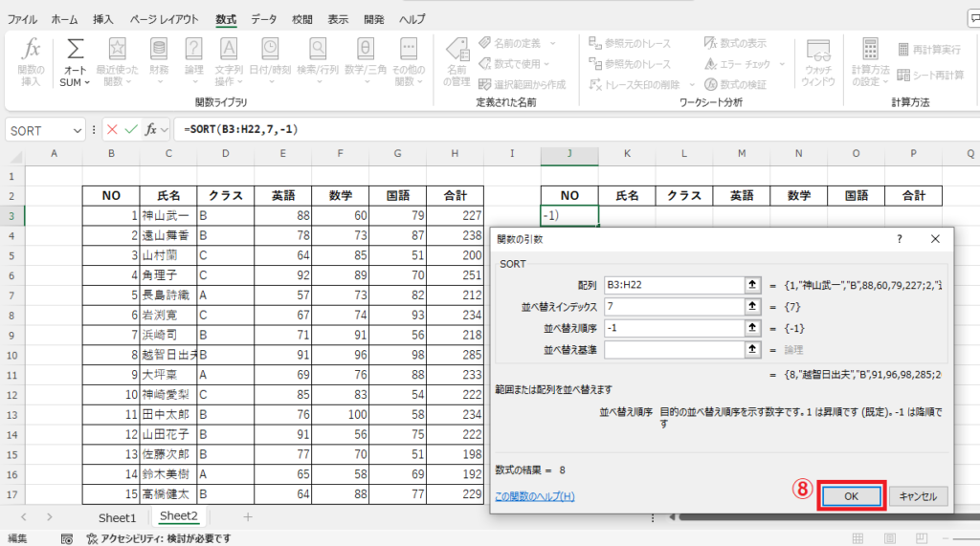This screenshot has width=980, height=546.
Task: Click Trace Precedents (参照元のトレース)
Action: pos(630,43)
